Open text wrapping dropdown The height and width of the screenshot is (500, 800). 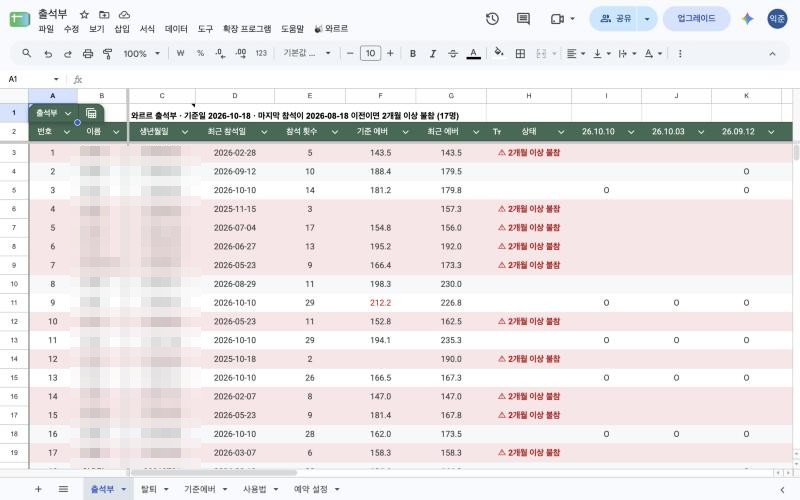click(x=627, y=53)
